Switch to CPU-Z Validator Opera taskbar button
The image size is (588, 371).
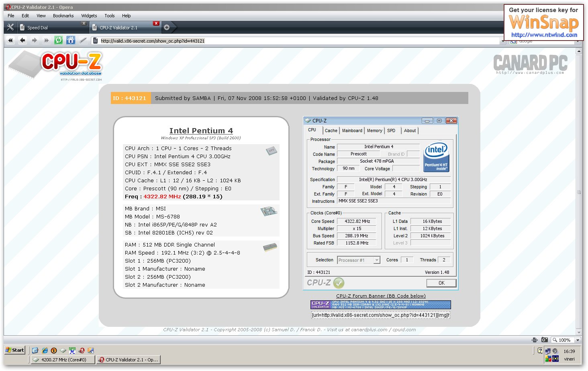coord(129,360)
